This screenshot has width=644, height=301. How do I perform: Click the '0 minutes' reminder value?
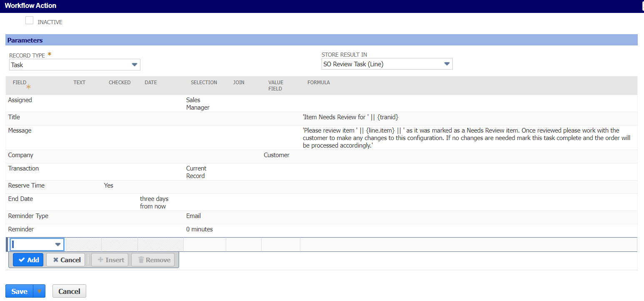(200, 229)
